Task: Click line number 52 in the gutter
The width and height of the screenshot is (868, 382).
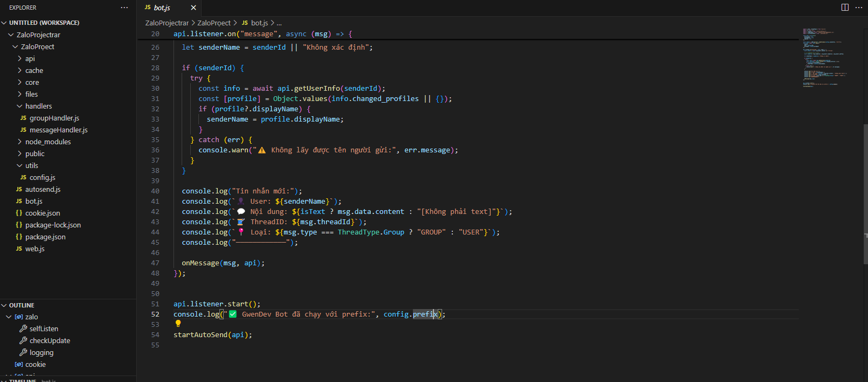Action: tap(155, 314)
